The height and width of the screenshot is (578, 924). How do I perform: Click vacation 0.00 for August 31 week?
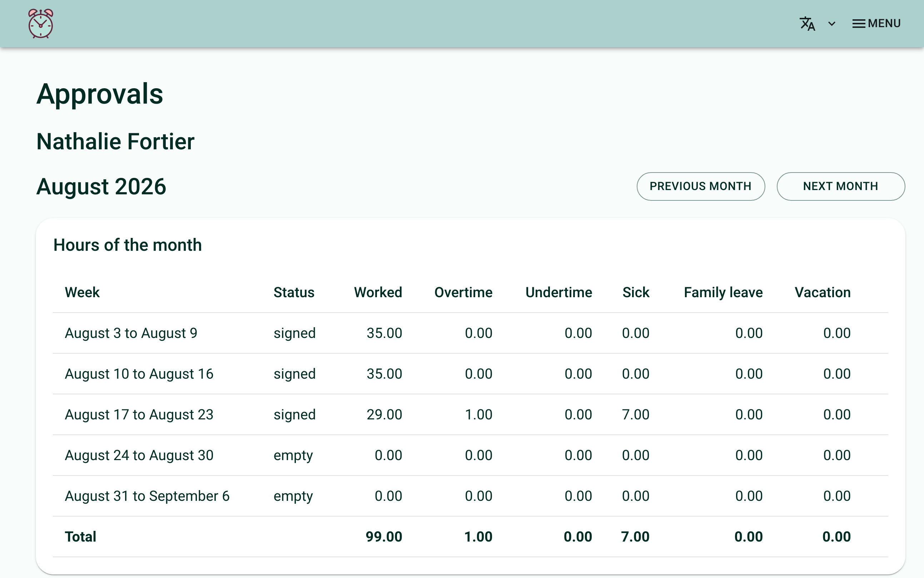point(837,496)
